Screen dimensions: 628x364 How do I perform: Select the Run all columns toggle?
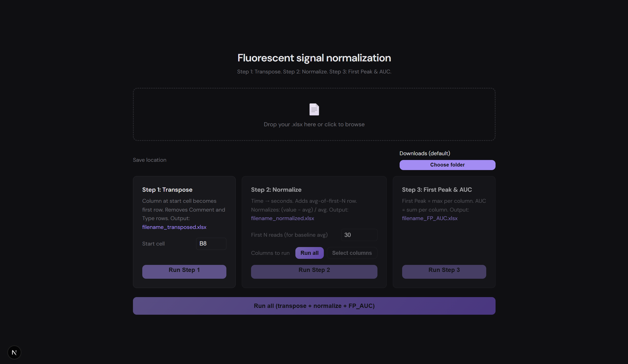[309, 253]
